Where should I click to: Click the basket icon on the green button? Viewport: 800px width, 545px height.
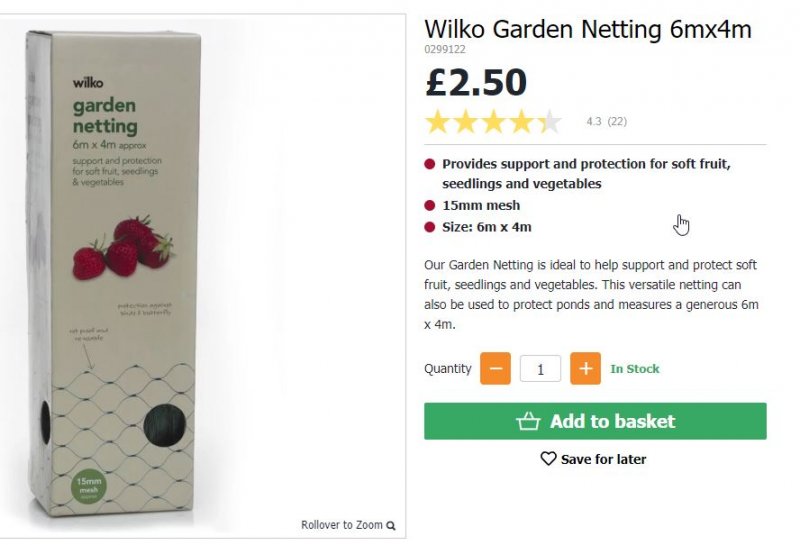(x=528, y=421)
